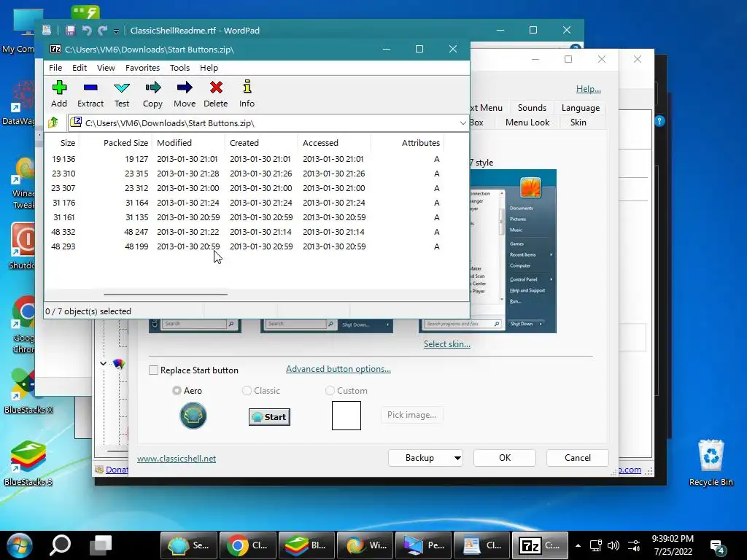The width and height of the screenshot is (747, 560).
Task: Open Task View on the taskbar
Action: [101, 545]
